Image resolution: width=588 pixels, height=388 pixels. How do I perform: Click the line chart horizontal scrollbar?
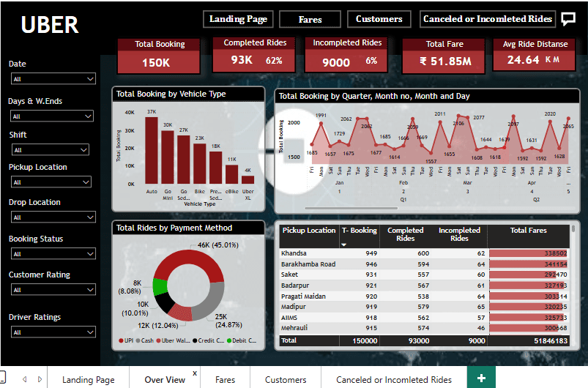click(x=351, y=208)
